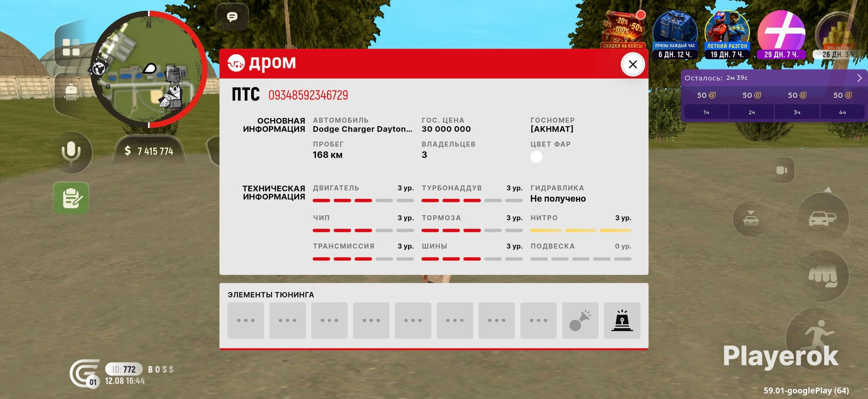Click the money balance $ 7 415 774
The height and width of the screenshot is (399, 868).
tap(149, 151)
